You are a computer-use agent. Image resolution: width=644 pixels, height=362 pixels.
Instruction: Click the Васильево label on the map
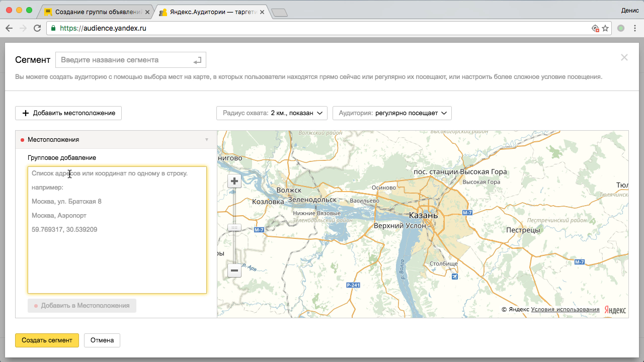(364, 201)
